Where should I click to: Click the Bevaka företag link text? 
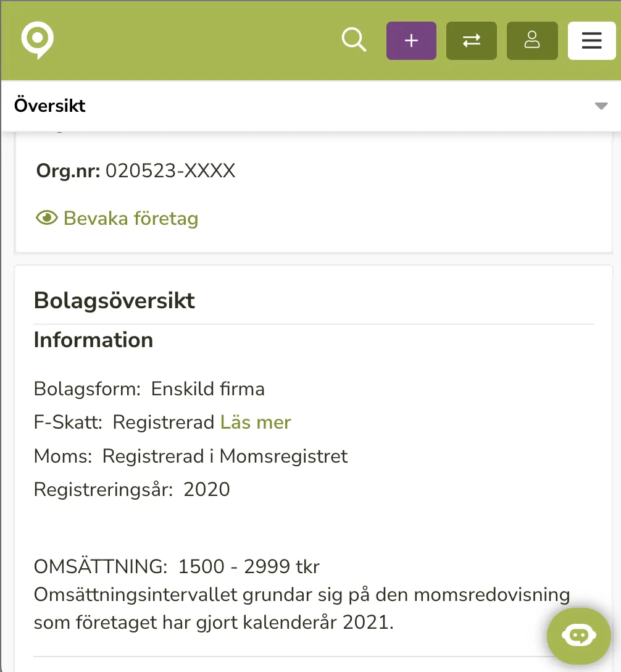coord(131,218)
